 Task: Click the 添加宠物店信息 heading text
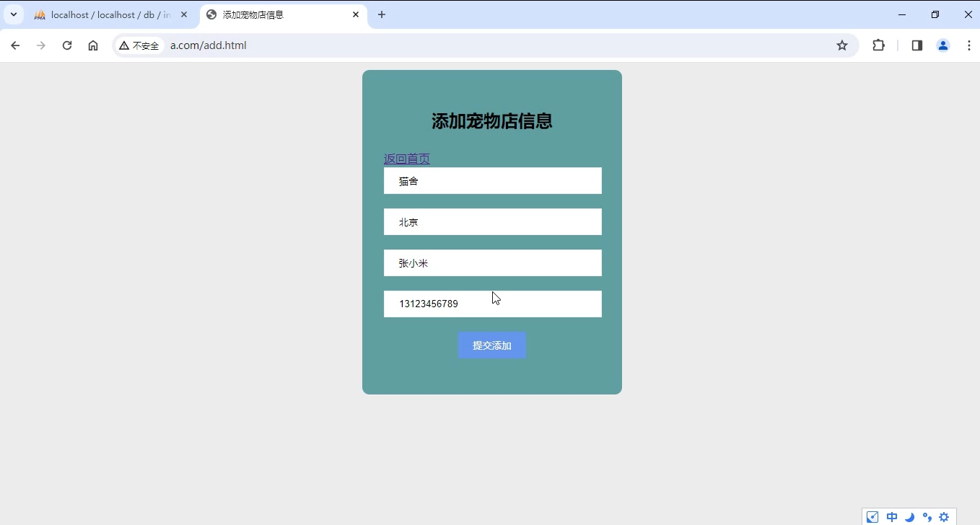click(x=492, y=121)
